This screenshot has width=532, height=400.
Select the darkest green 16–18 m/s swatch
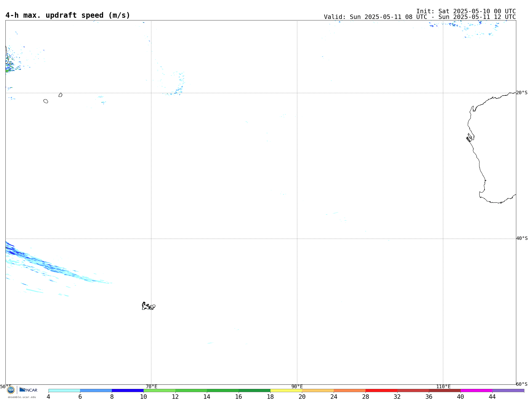pos(254,390)
